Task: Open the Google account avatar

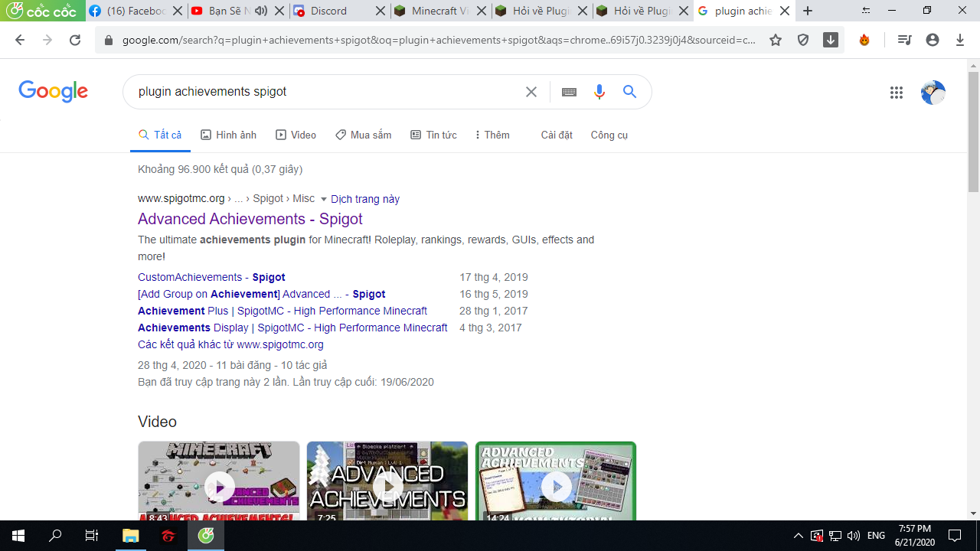Action: tap(933, 93)
